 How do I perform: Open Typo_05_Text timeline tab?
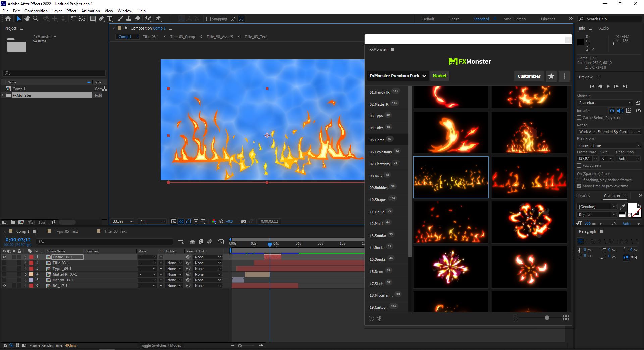(x=66, y=231)
